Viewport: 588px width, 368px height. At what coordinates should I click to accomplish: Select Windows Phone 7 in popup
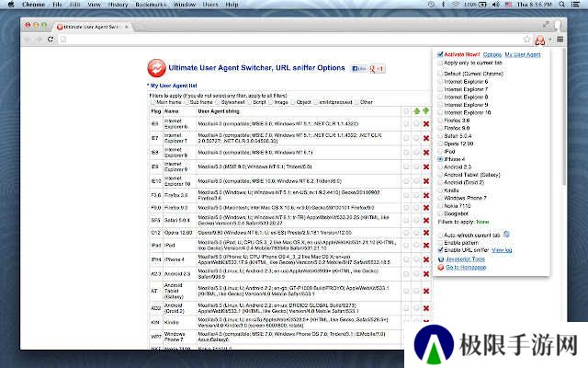[440, 198]
